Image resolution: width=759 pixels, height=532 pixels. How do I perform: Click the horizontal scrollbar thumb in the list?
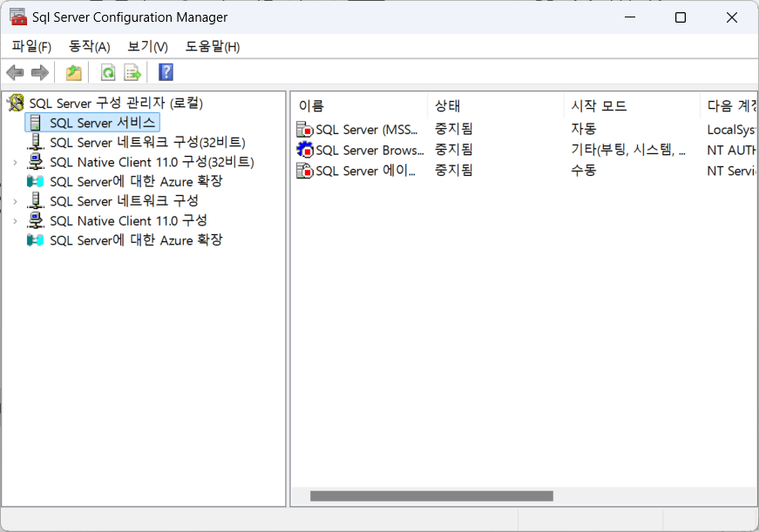(431, 495)
